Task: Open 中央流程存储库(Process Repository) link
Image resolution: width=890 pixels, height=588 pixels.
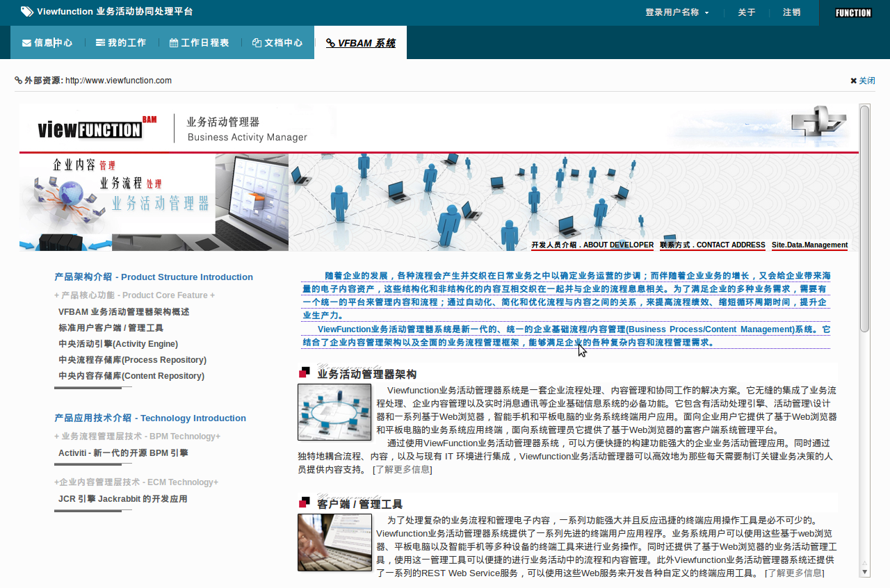Action: click(x=133, y=360)
